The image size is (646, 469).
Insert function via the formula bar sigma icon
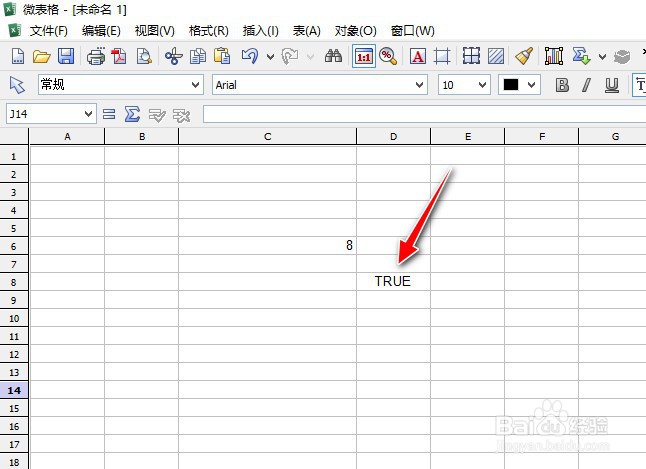[132, 114]
